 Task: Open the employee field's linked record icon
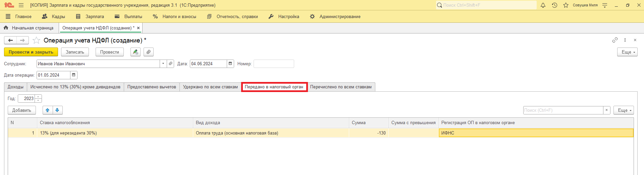pos(171,64)
